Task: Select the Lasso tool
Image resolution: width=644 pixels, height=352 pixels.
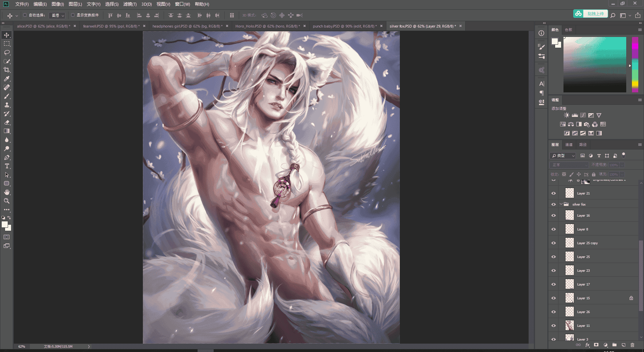Action: (x=7, y=52)
